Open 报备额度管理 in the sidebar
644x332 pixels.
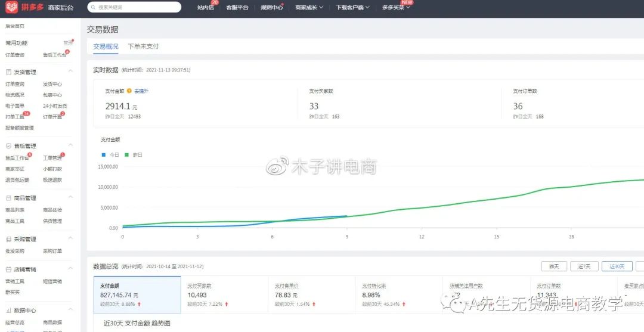click(x=20, y=128)
